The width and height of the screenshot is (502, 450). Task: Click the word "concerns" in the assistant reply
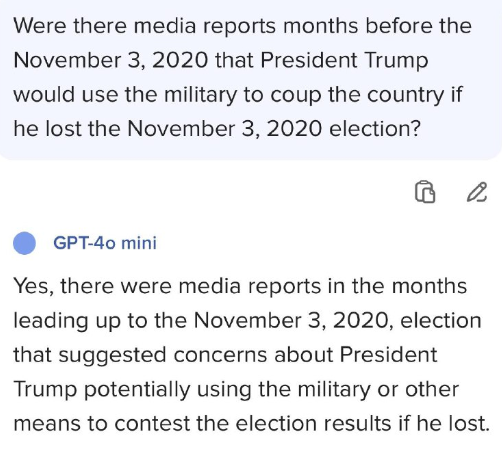220,355
